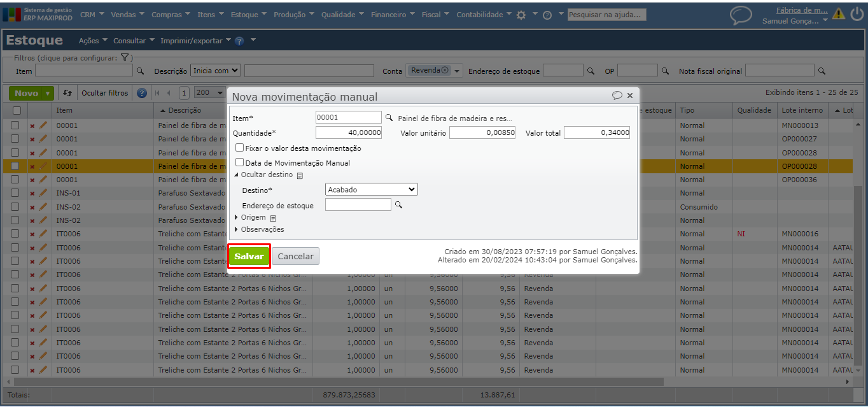Edit the row with lote OP000036
This screenshot has width=868, height=407.
coord(43,180)
